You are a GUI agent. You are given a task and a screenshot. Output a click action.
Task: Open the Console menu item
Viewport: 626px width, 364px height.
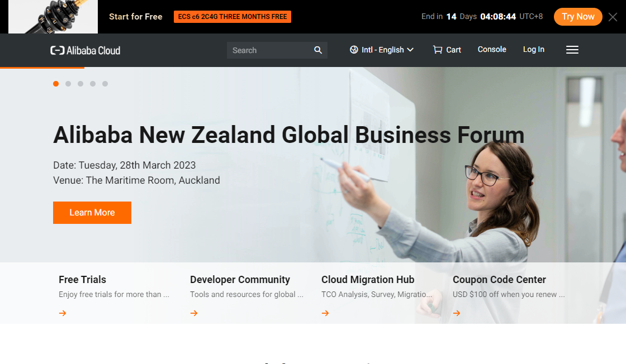(492, 49)
